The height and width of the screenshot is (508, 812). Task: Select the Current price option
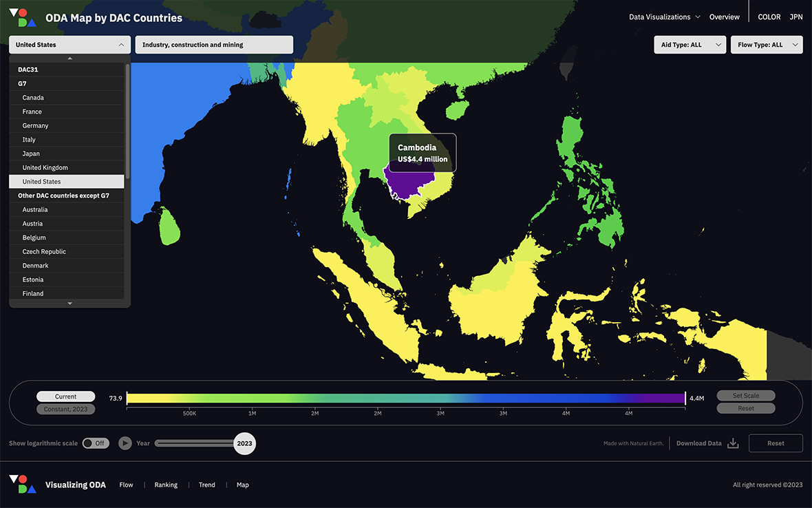coord(66,396)
